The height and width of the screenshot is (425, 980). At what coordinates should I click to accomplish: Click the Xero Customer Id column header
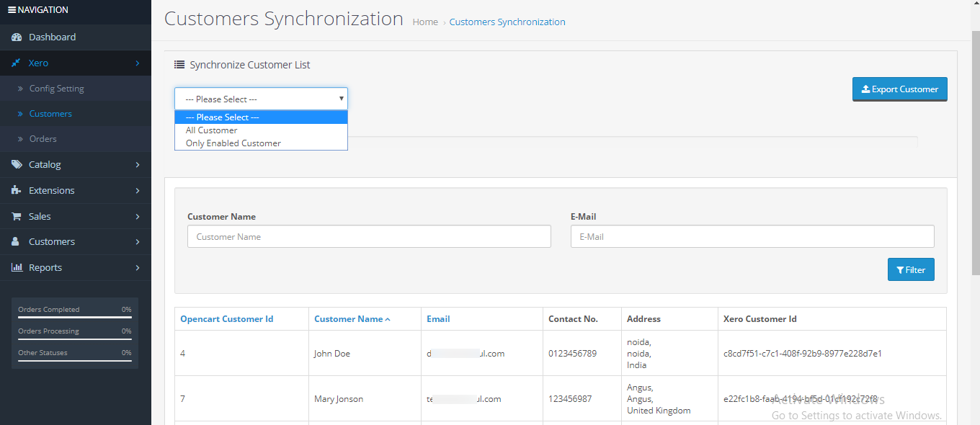tap(760, 319)
